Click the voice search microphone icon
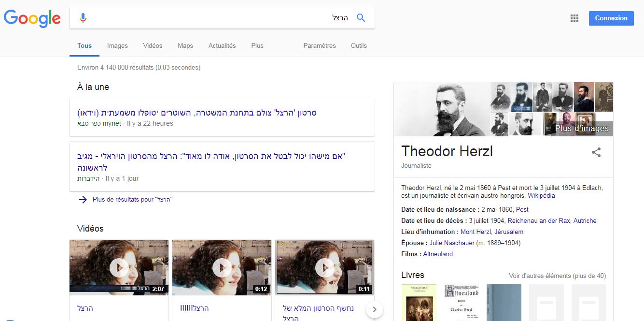This screenshot has width=644, height=321. 83,18
